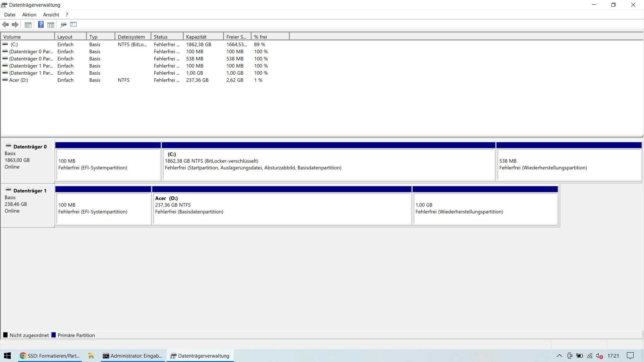
Task: Select the Datenträger 1 disk icon
Action: pyautogui.click(x=8, y=190)
